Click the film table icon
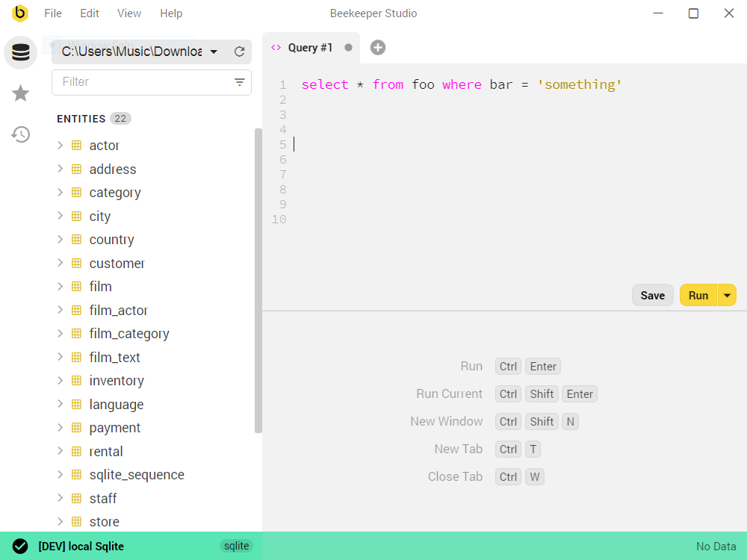Viewport: 747px width, 560px height. click(77, 286)
